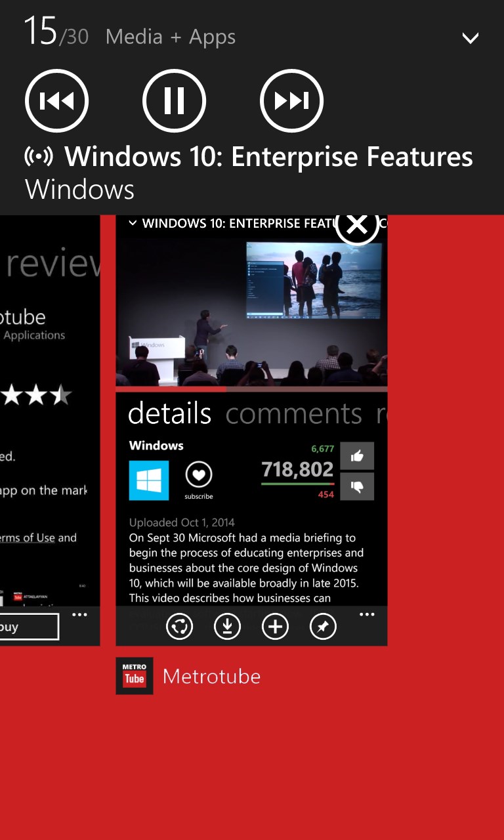Tap the broadcasting signal icon
The image size is (504, 840).
tap(39, 157)
